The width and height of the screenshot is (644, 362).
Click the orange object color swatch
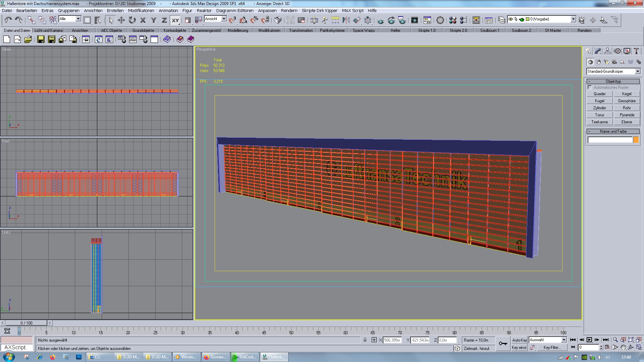pos(636,140)
